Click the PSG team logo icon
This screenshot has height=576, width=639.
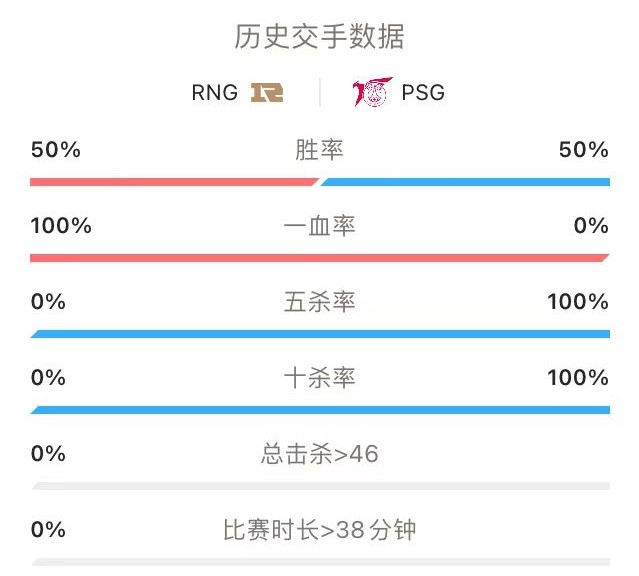coord(373,92)
